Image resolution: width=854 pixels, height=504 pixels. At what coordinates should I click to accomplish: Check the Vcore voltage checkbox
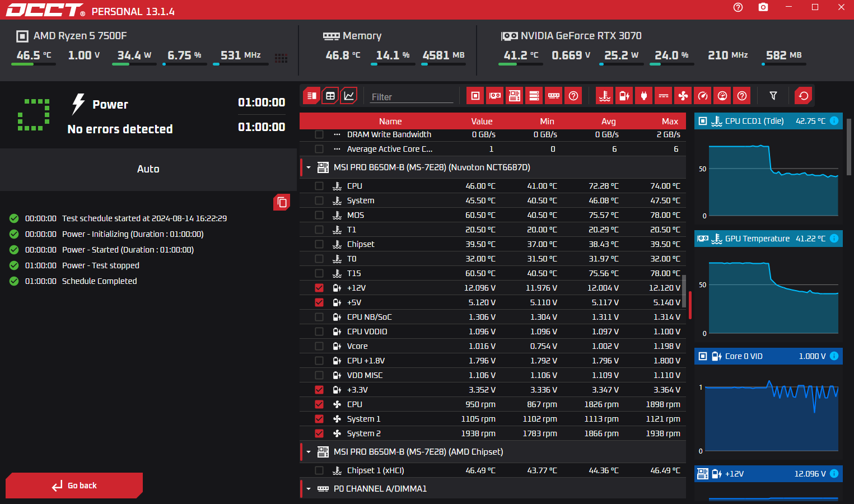[319, 346]
